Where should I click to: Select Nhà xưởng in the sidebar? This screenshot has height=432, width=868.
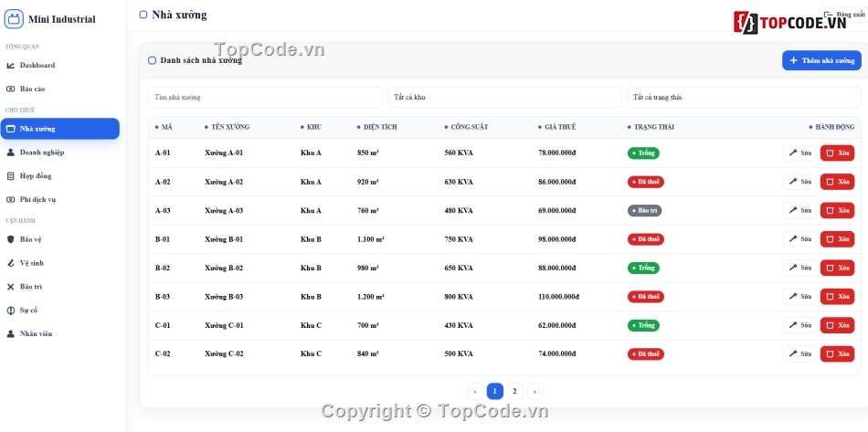point(59,129)
